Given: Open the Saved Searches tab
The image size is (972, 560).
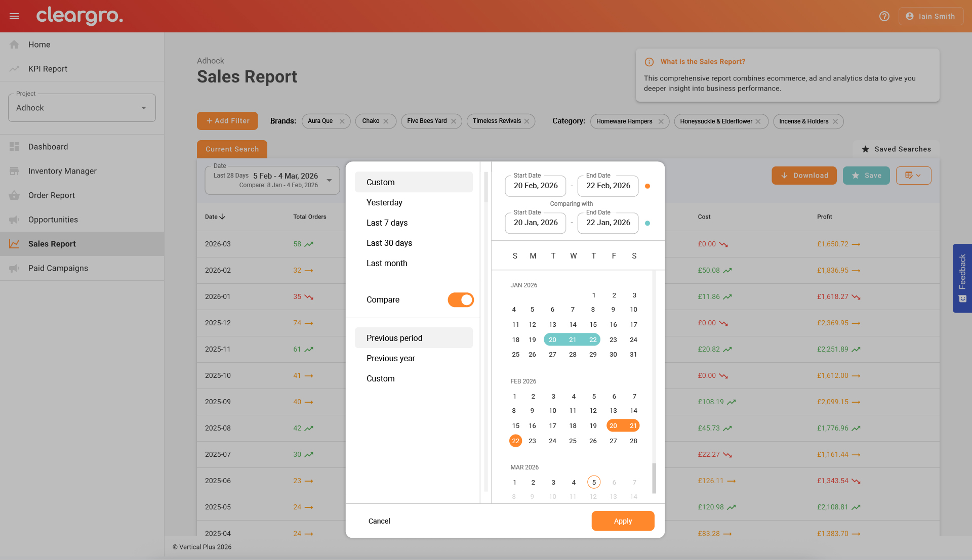Looking at the screenshot, I should pos(896,149).
